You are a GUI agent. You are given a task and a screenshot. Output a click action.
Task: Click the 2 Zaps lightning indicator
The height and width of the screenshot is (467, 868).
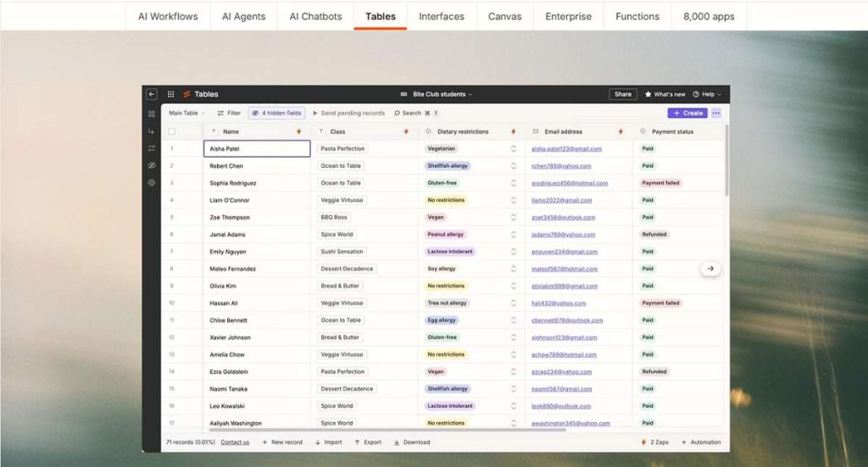(x=655, y=442)
